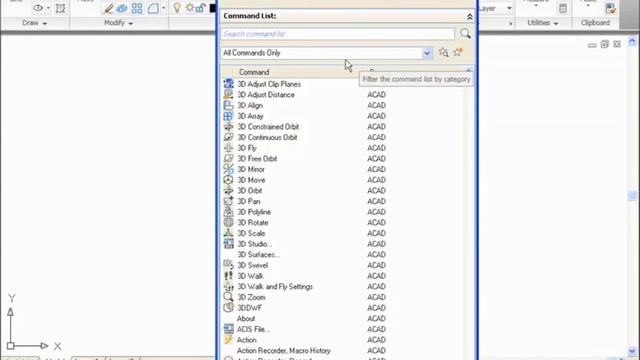This screenshot has width=640, height=360.
Task: Click the 3D Zoom magnifier icon
Action: [229, 297]
